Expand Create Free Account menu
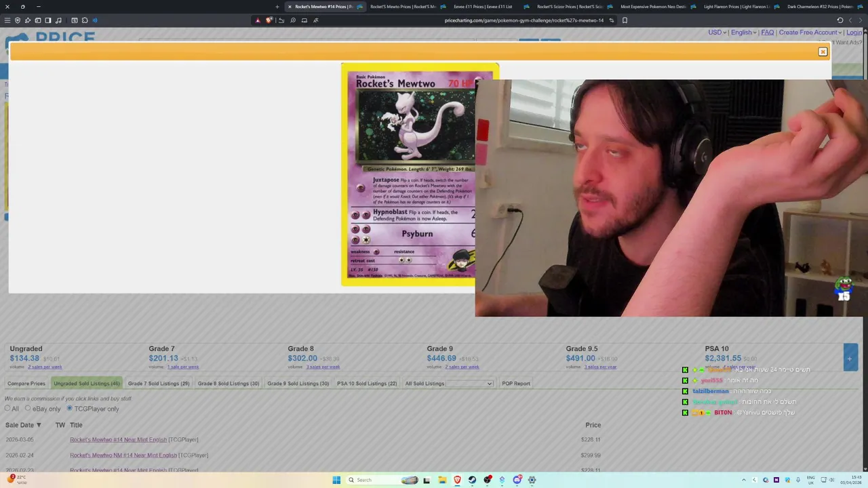This screenshot has height=488, width=868. pyautogui.click(x=810, y=33)
